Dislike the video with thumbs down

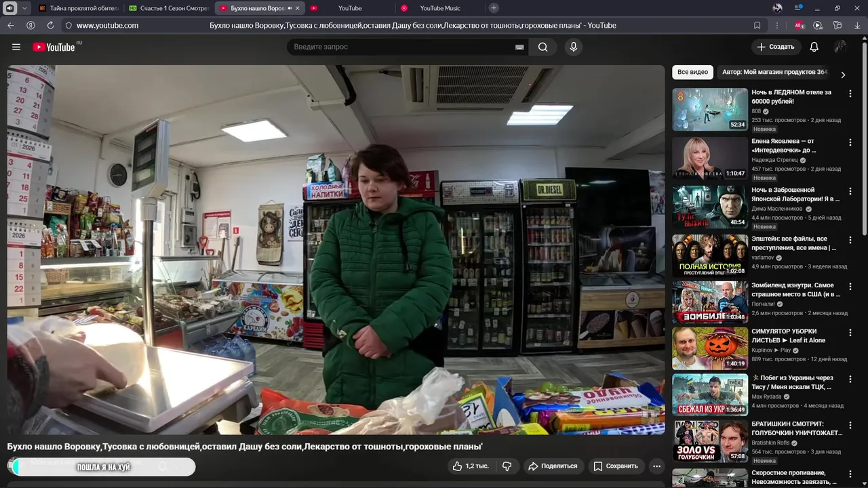click(x=507, y=466)
